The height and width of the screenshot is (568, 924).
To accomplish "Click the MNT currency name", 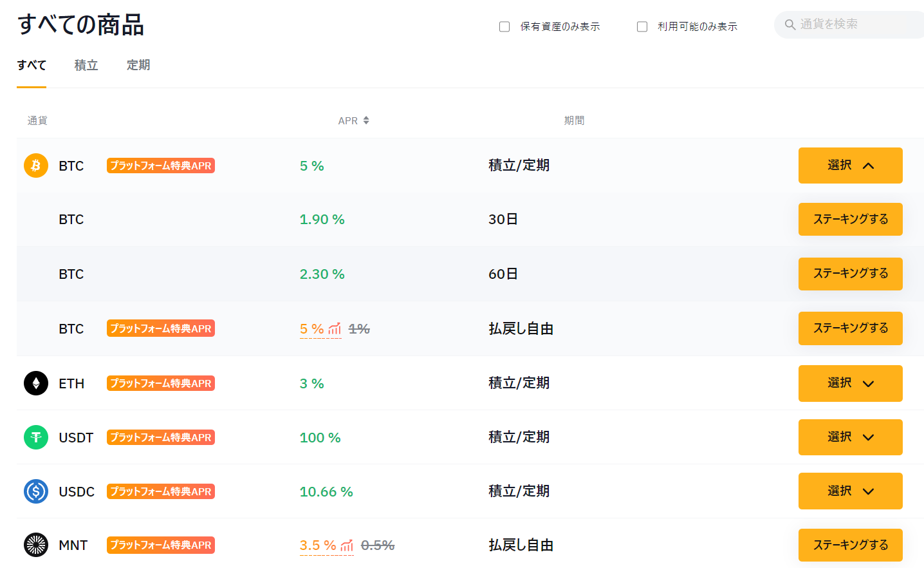I will [x=73, y=545].
